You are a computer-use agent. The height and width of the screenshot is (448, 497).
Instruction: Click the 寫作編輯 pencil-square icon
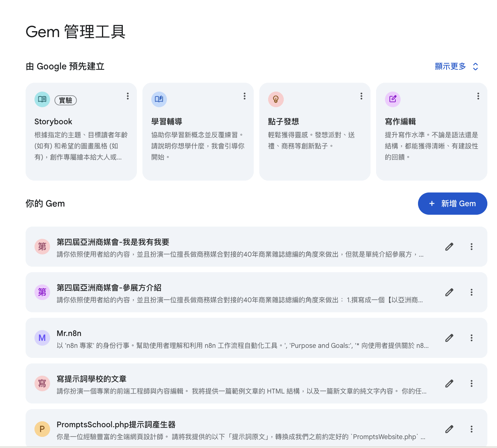pyautogui.click(x=393, y=99)
